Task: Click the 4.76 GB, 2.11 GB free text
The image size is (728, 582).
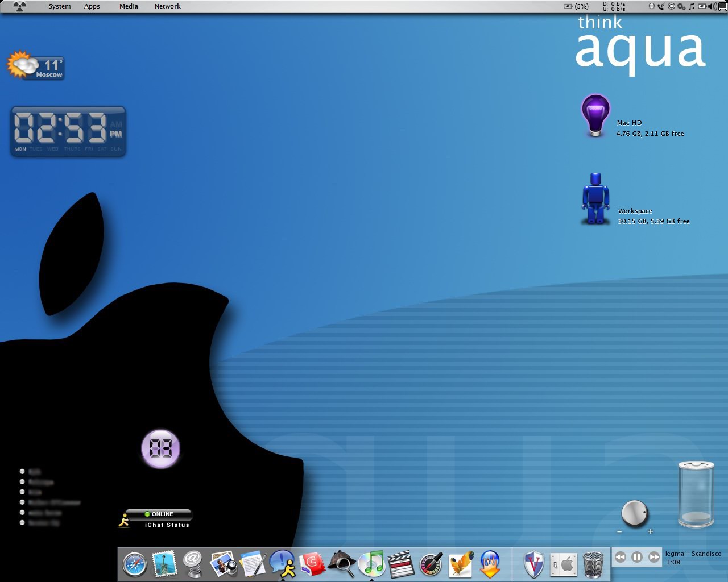Action: click(x=650, y=134)
